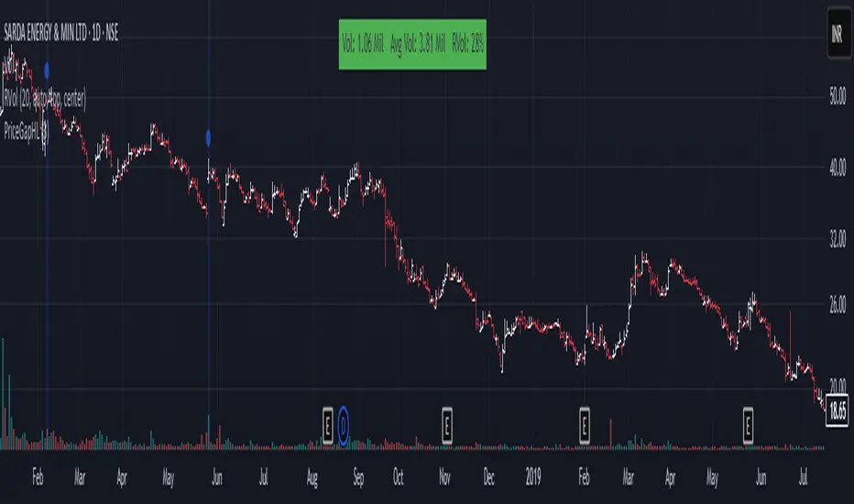Click the INR currency button
Image resolution: width=854 pixels, height=504 pixels.
pyautogui.click(x=838, y=34)
